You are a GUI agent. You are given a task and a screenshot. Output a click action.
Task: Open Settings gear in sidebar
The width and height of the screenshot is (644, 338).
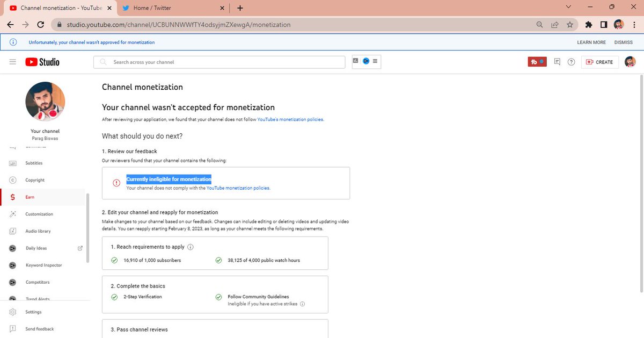tap(13, 312)
